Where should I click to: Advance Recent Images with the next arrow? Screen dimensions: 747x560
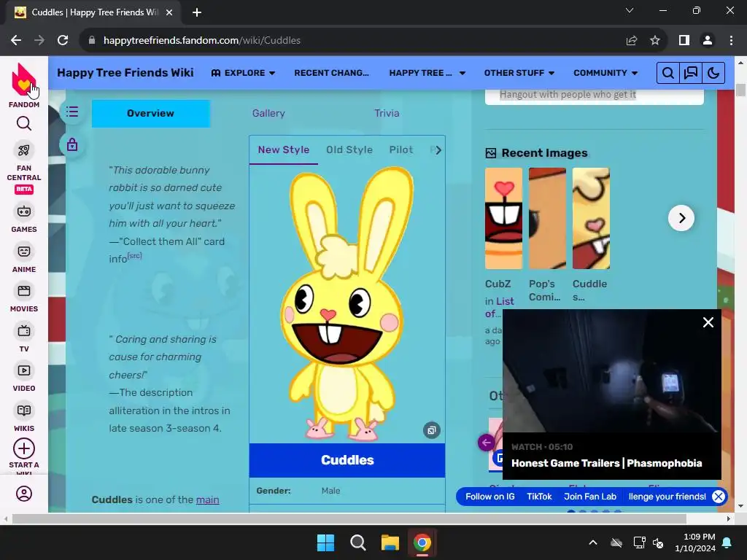(x=681, y=218)
